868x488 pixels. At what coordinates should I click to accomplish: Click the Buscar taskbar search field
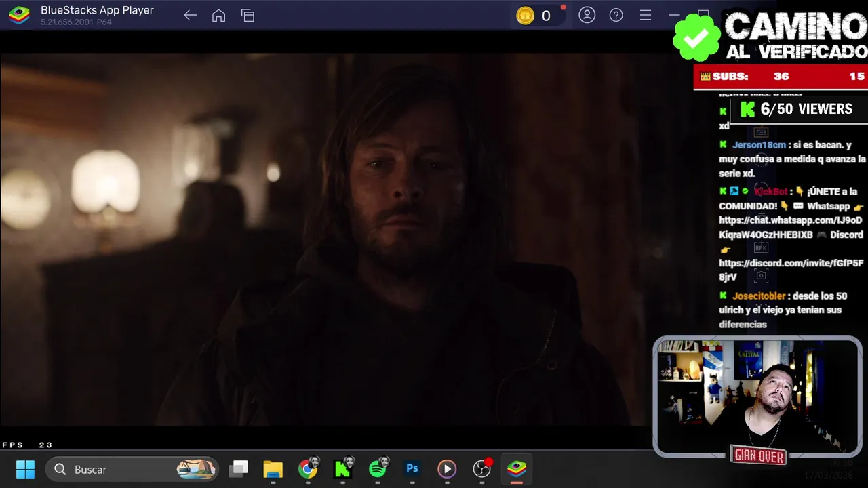pyautogui.click(x=132, y=469)
